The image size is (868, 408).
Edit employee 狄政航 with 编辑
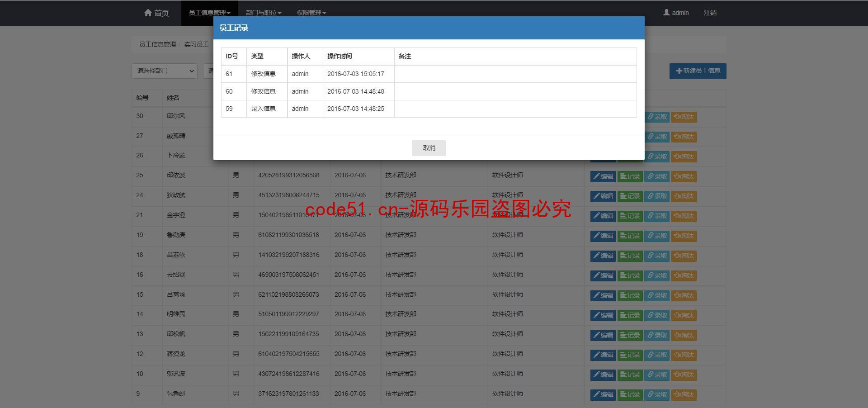tap(603, 196)
